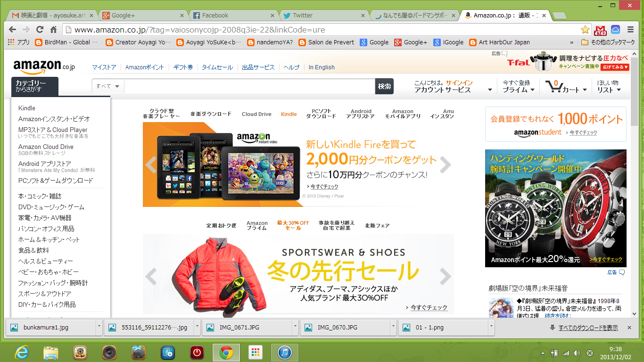Click the Chrome back arrow button
This screenshot has width=644, height=362.
click(13, 29)
